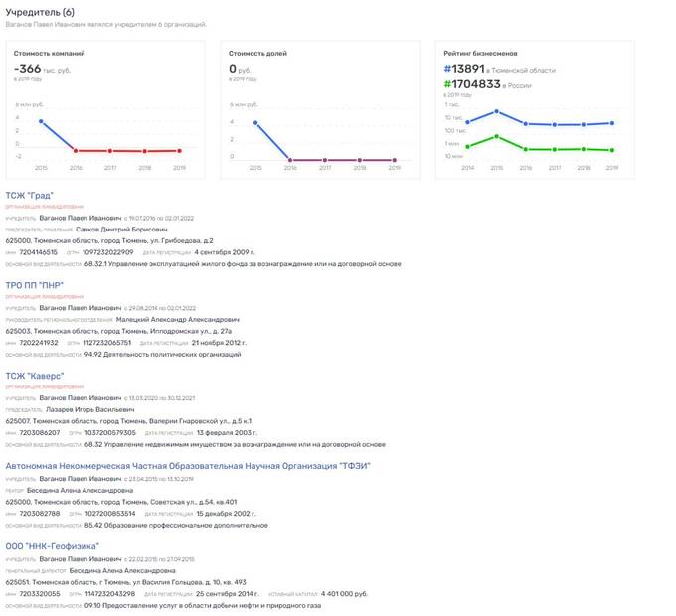Open the ООО "ННК-Геофизика" company link
Image resolution: width=676 pixels, height=616 pixels.
52,546
